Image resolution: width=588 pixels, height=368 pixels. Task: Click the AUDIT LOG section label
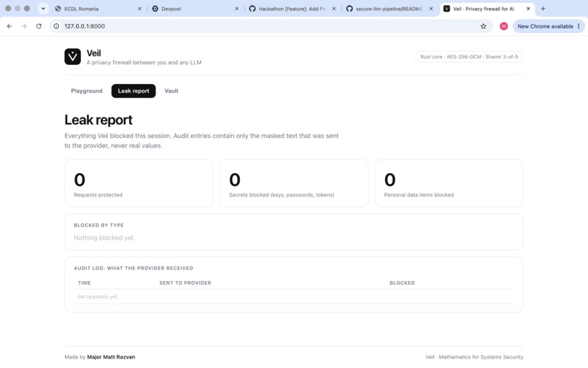(134, 268)
